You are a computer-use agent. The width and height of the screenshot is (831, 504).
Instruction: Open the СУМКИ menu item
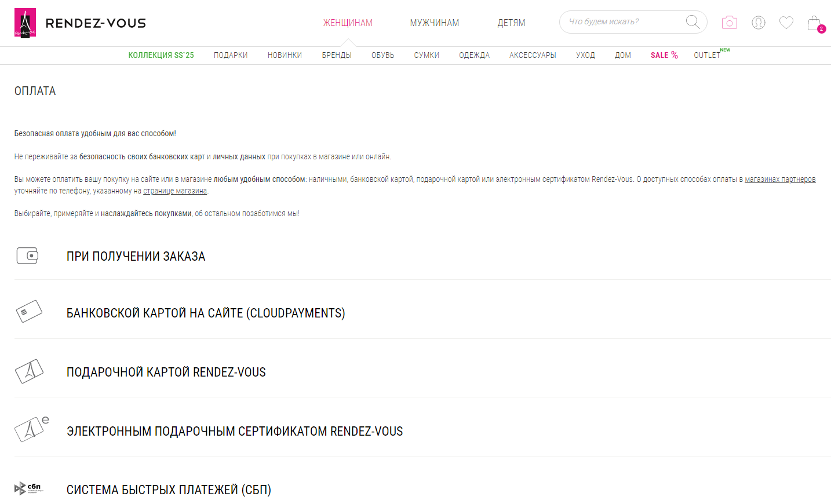tap(427, 55)
